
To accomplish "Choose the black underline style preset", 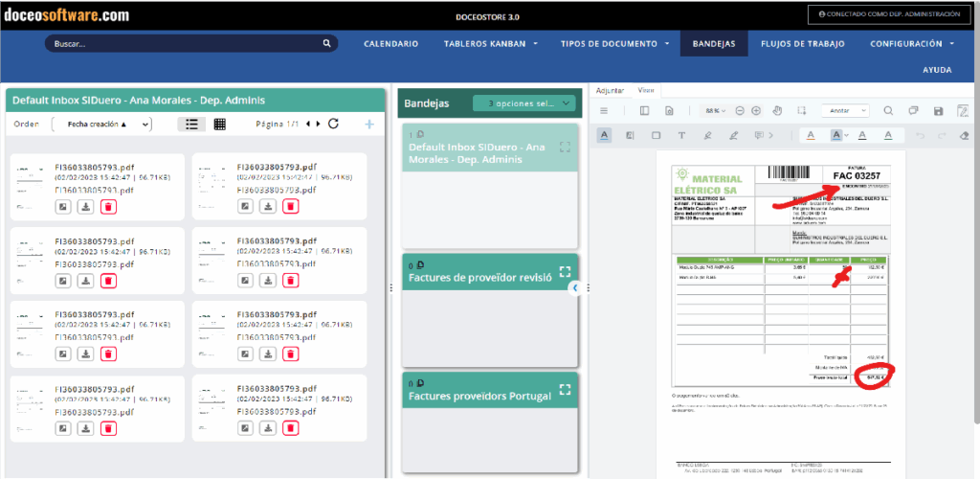I will click(862, 135).
